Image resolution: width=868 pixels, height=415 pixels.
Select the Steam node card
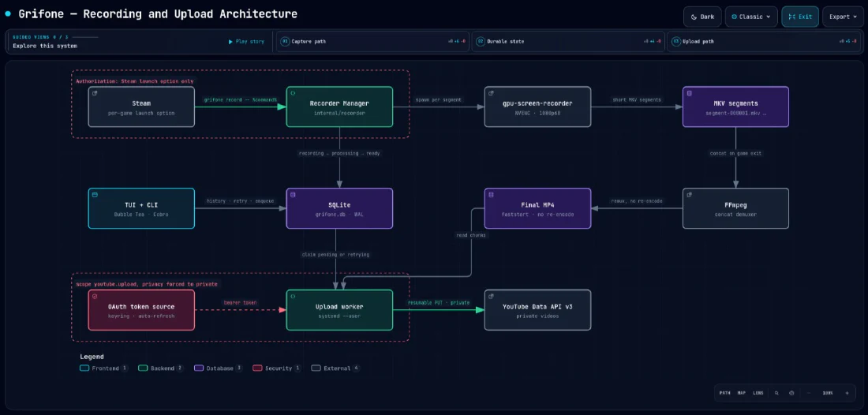click(141, 107)
